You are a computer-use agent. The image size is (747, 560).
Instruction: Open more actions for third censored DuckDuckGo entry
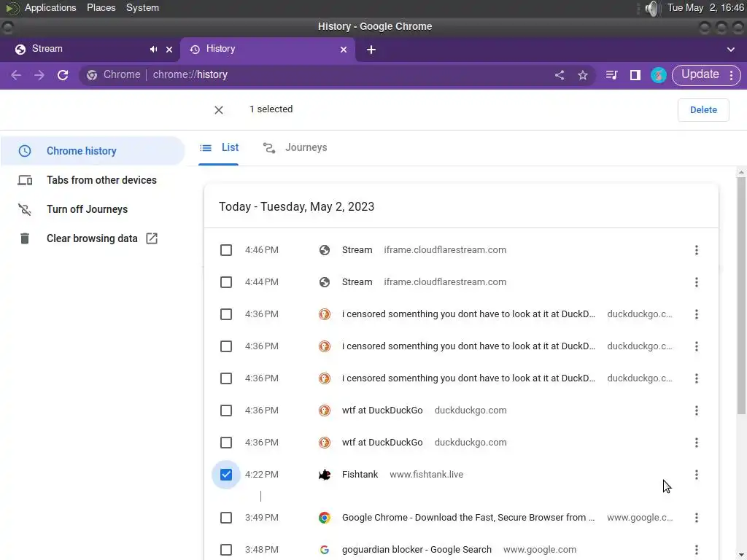(697, 378)
